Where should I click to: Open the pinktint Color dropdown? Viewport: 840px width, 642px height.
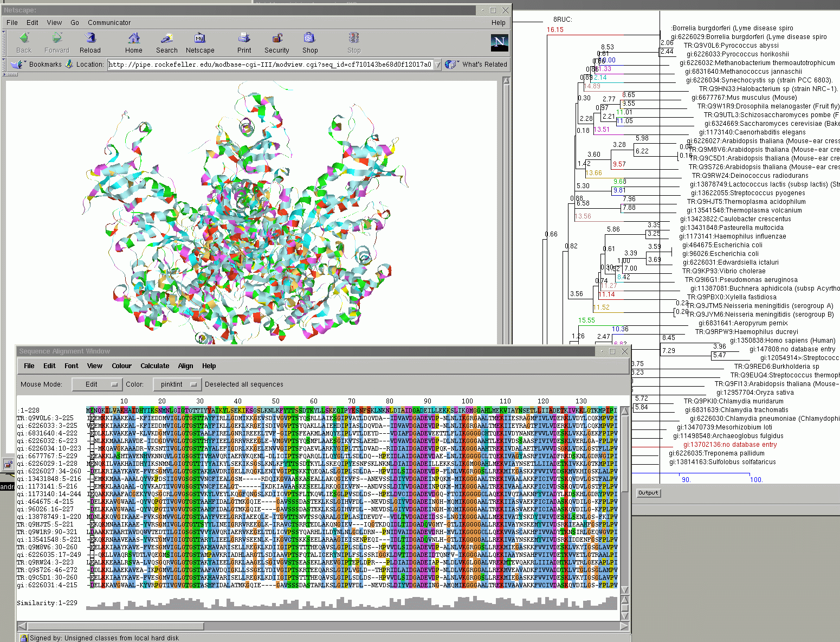[x=177, y=384]
